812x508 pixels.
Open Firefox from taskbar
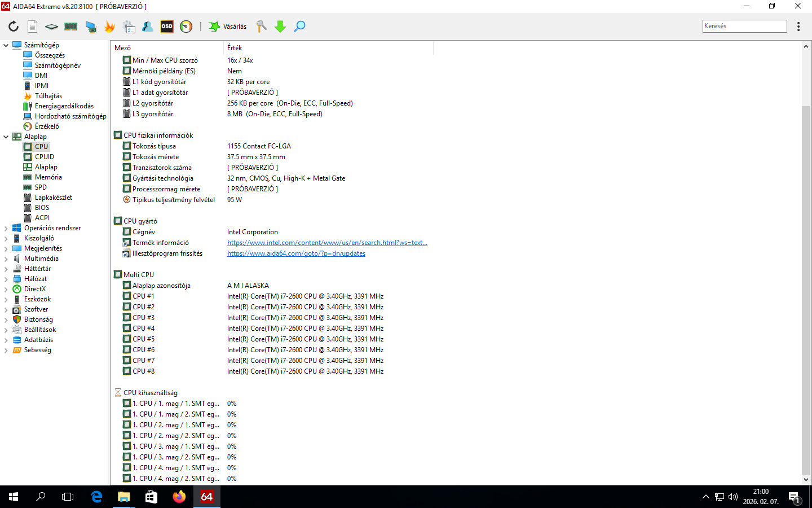(179, 497)
